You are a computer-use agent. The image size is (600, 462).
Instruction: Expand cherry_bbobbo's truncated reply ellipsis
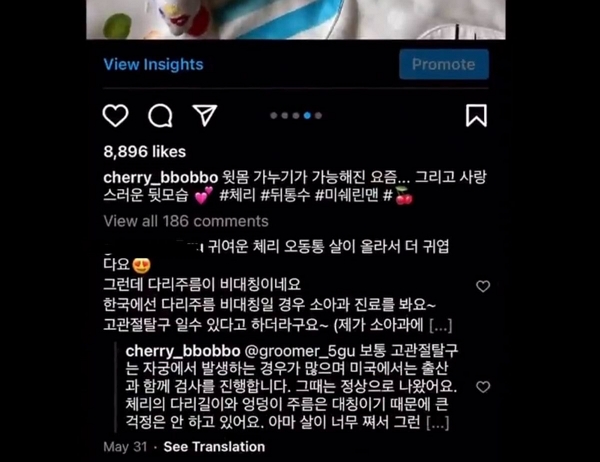437,423
